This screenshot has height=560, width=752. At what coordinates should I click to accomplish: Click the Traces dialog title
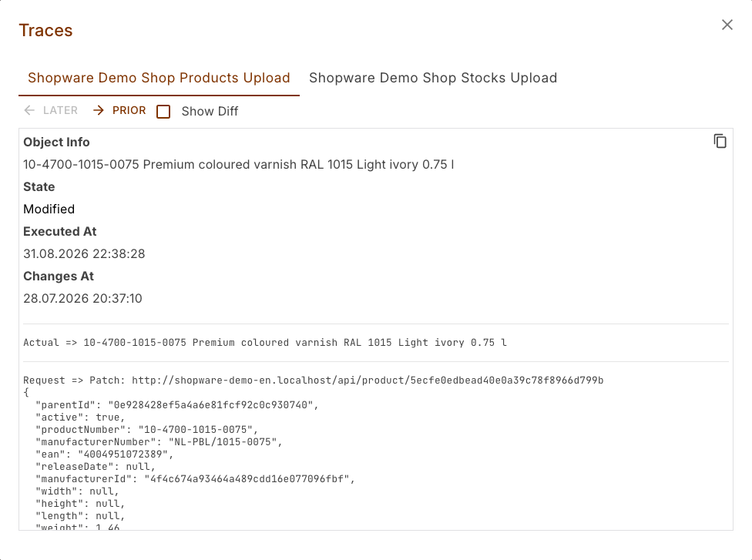point(45,30)
